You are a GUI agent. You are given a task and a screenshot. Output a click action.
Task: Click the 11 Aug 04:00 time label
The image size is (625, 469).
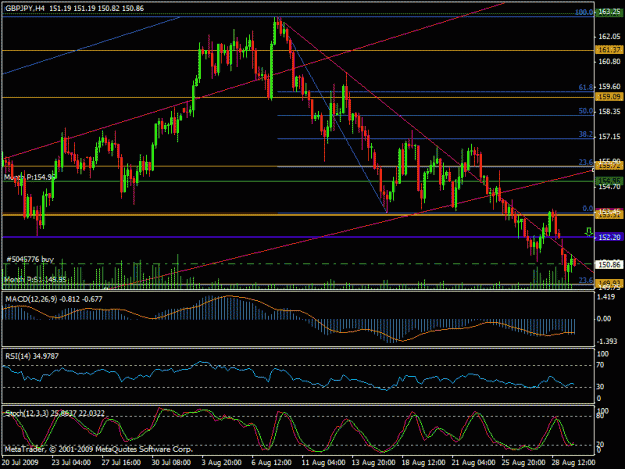[x=323, y=462]
